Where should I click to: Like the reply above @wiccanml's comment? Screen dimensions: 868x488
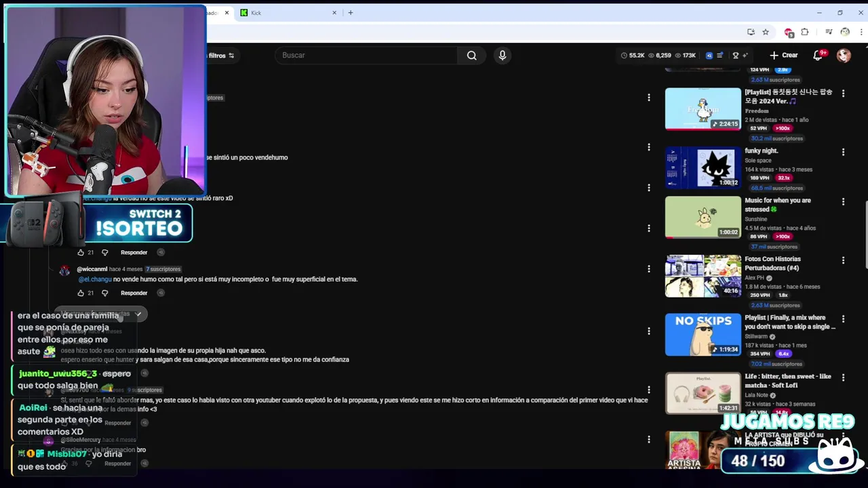(x=81, y=252)
